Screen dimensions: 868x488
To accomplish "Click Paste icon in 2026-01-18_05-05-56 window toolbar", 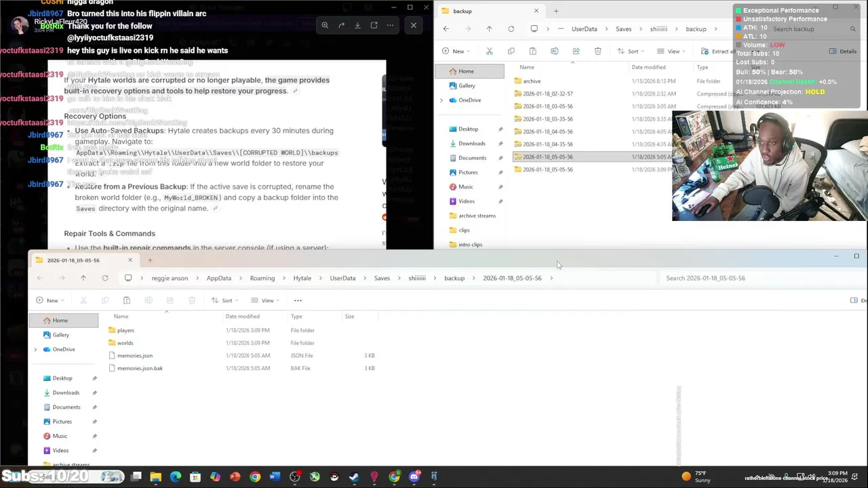I will pos(126,300).
